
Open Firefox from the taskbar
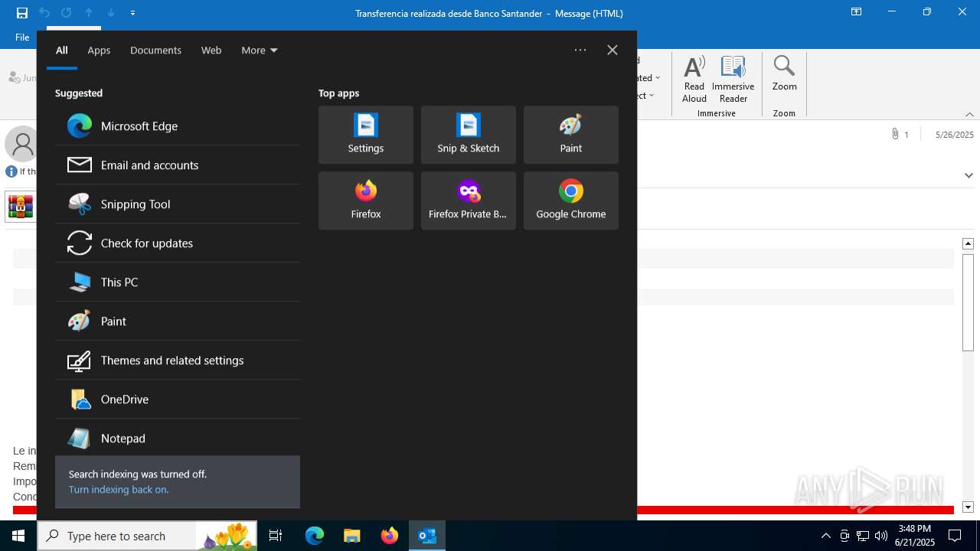390,536
